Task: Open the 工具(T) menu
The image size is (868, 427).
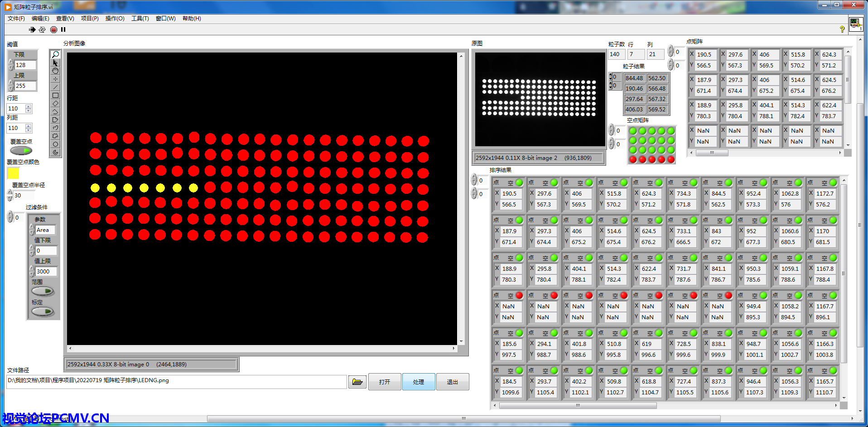Action: click(x=140, y=19)
